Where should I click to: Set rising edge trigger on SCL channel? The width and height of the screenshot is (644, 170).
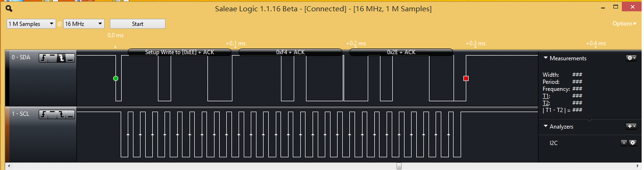[x=43, y=114]
